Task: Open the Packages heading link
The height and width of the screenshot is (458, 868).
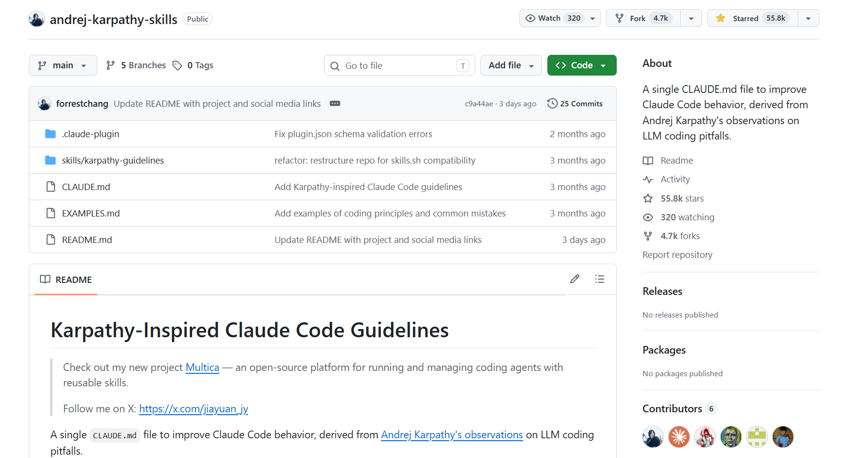Action: (x=664, y=350)
